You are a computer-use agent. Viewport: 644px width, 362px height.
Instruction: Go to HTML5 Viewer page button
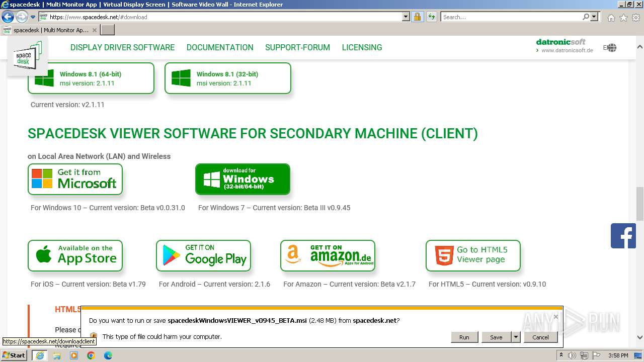pos(473,255)
